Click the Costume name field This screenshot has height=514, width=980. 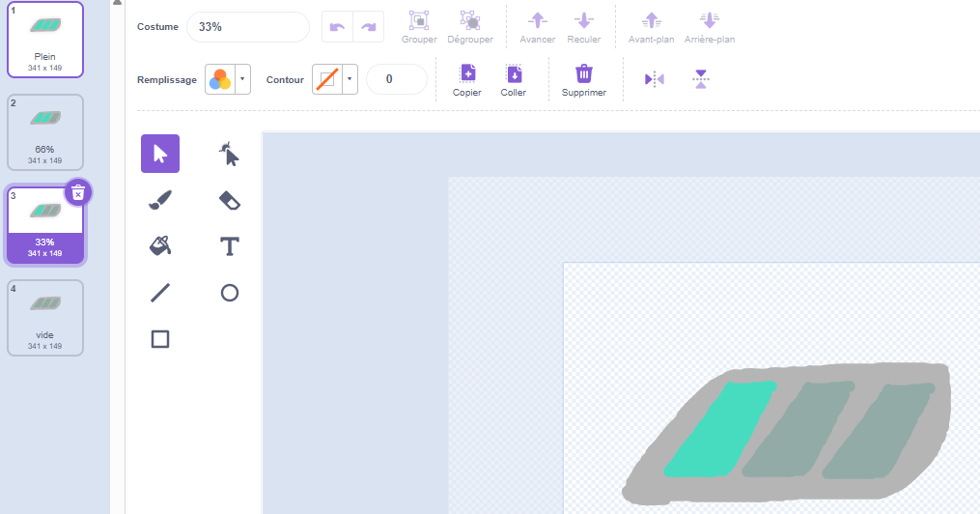(248, 27)
